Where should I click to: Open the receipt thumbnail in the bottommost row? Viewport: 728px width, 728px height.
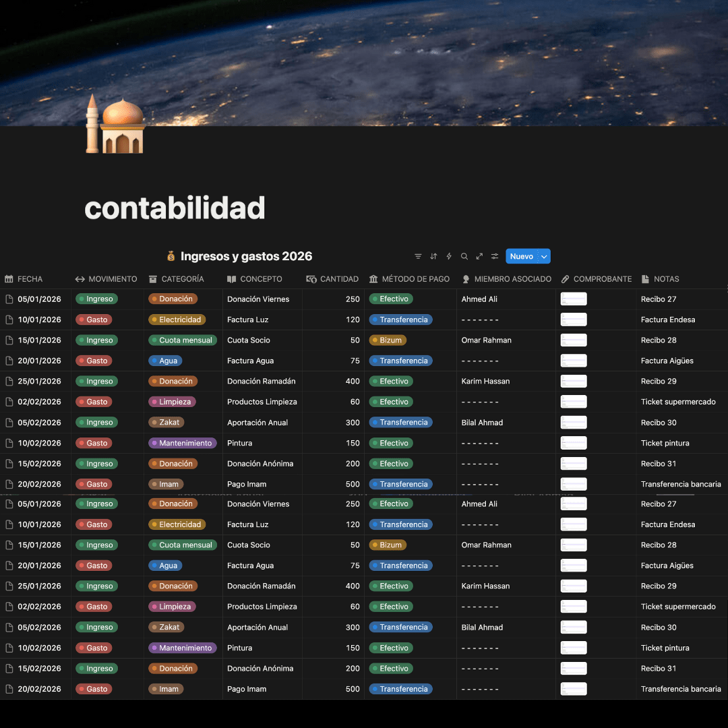574,689
